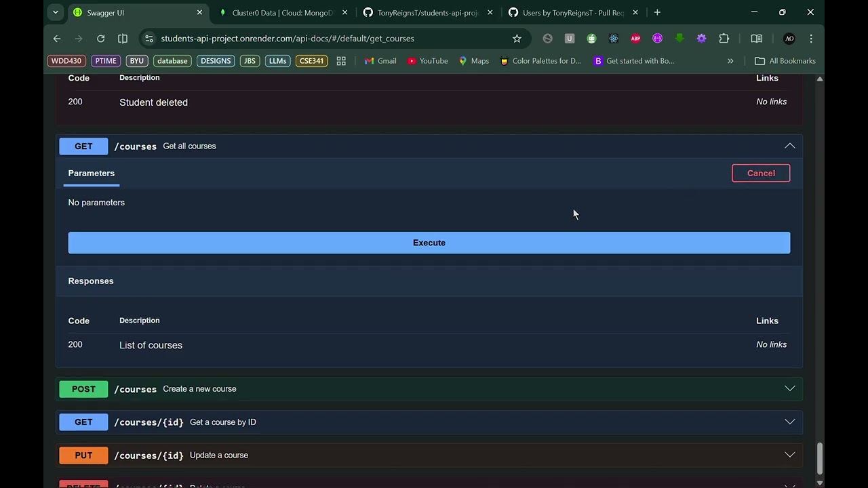Open the tab search dropdown arrow
Viewport: 868px width, 488px height.
click(56, 12)
